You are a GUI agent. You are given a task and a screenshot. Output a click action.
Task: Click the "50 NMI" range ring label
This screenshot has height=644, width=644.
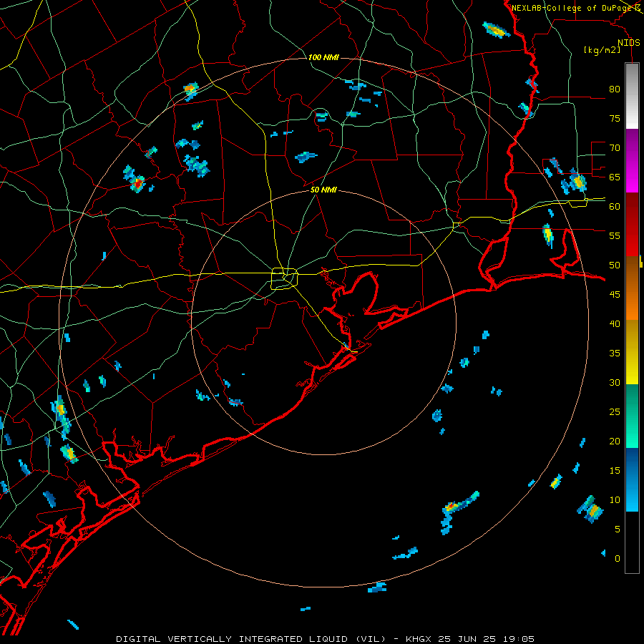(x=323, y=190)
